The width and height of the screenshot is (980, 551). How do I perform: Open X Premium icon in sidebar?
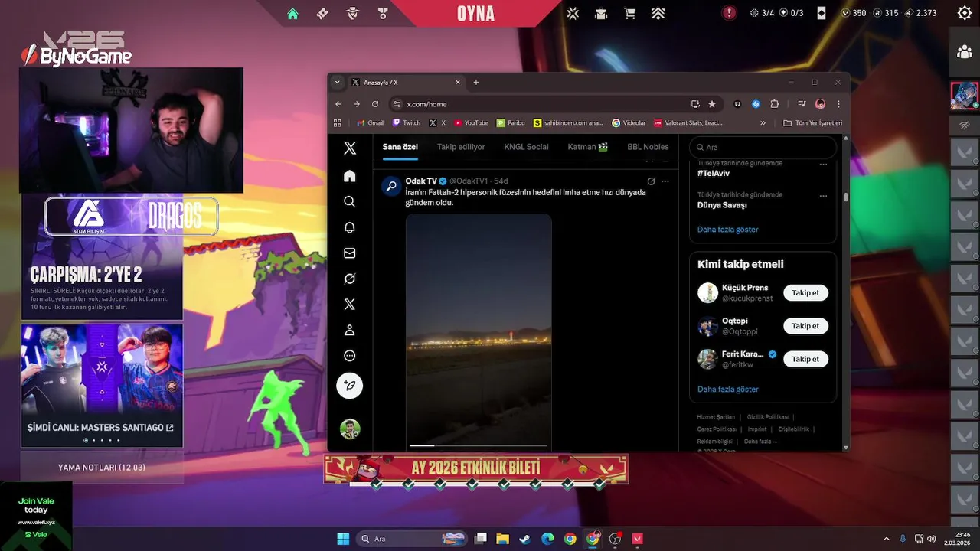coord(349,304)
